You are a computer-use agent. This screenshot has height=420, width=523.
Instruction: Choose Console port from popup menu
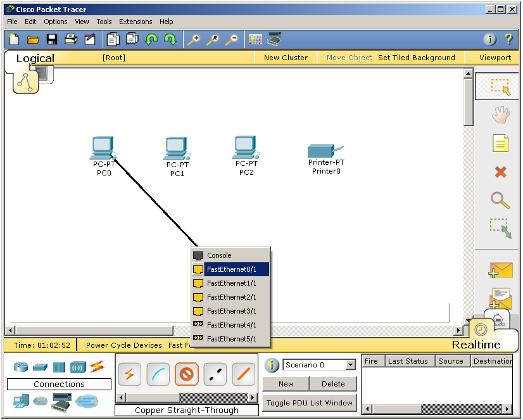pyautogui.click(x=230, y=255)
